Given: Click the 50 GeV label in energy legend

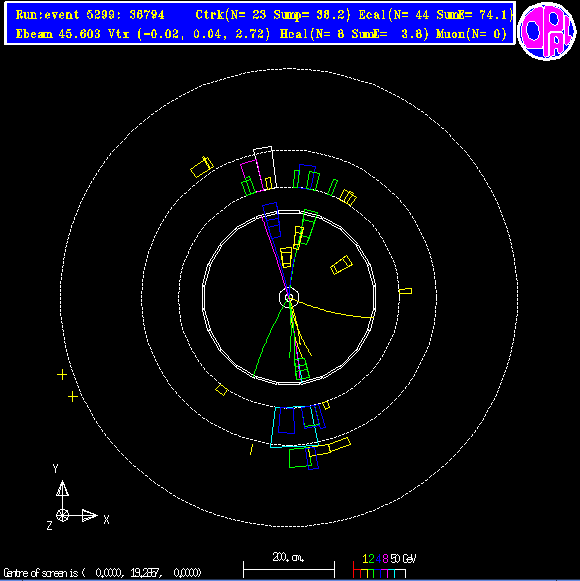Looking at the screenshot, I should [x=403, y=558].
